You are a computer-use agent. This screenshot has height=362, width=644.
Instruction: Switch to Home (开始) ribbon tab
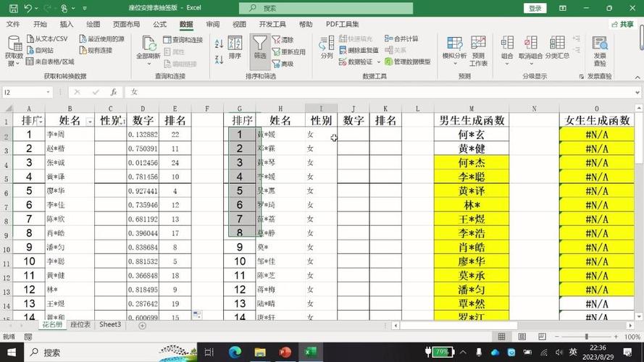point(40,24)
